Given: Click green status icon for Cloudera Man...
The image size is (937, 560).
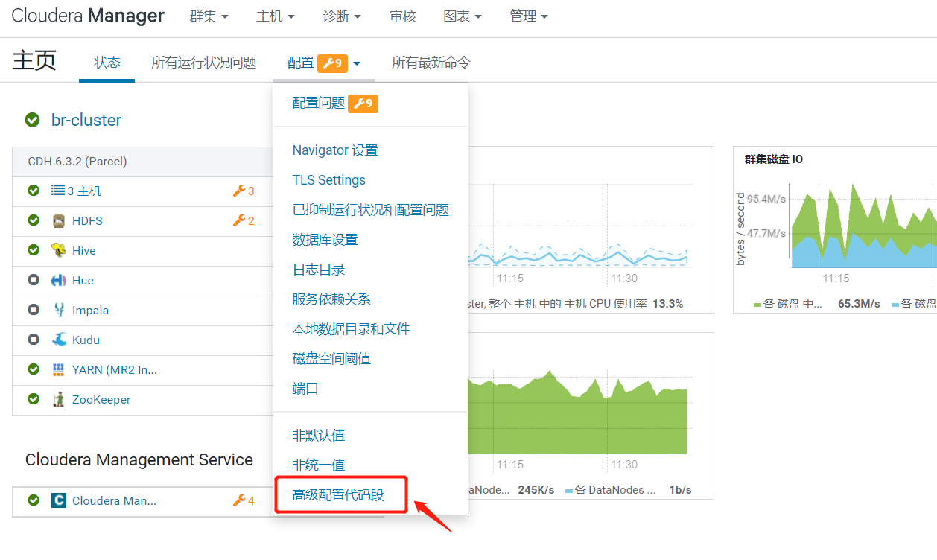Looking at the screenshot, I should click(34, 500).
